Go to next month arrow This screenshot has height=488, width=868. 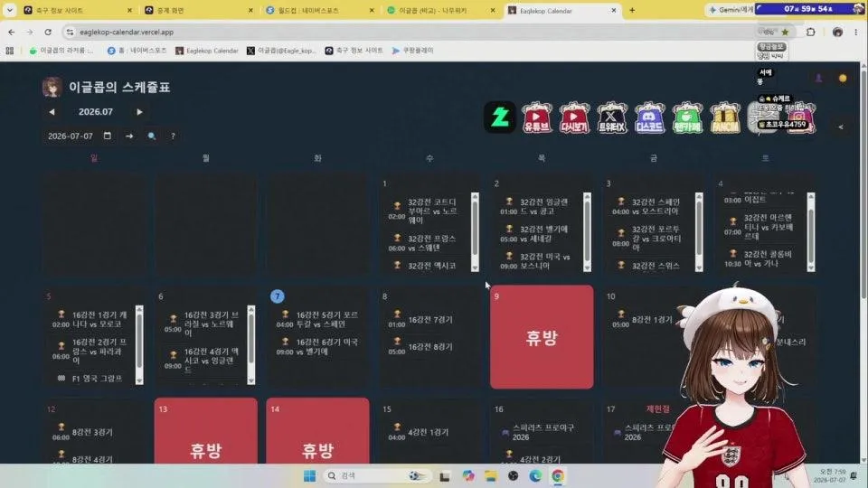pos(139,112)
